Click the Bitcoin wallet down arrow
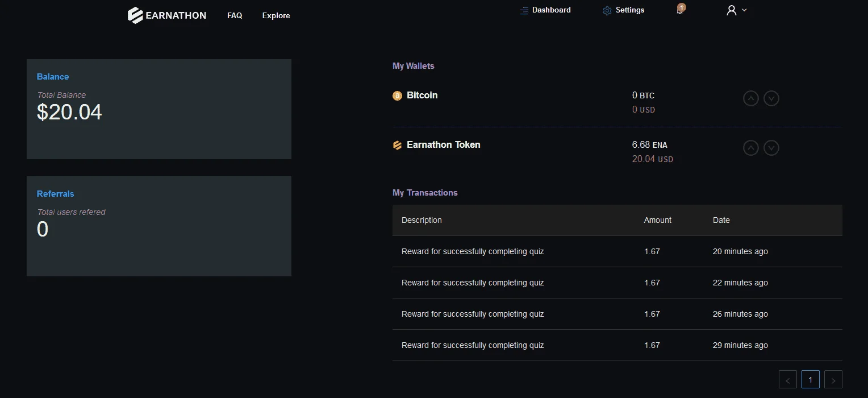868x398 pixels. tap(771, 98)
